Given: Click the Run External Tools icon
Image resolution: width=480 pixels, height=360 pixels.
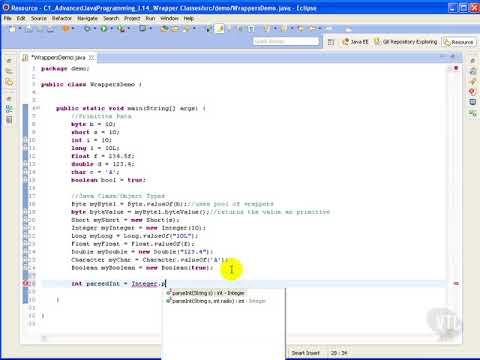Looking at the screenshot, I should tap(121, 29).
